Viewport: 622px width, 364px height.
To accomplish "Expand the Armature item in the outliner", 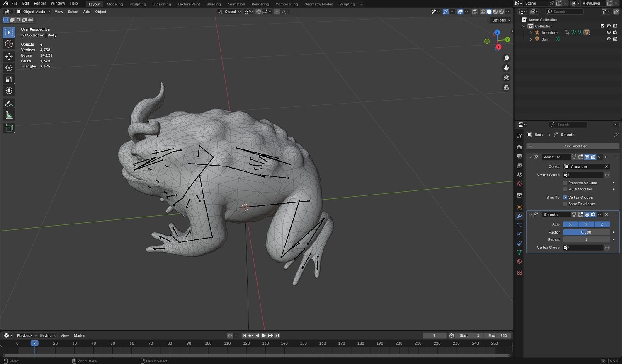I will click(531, 33).
